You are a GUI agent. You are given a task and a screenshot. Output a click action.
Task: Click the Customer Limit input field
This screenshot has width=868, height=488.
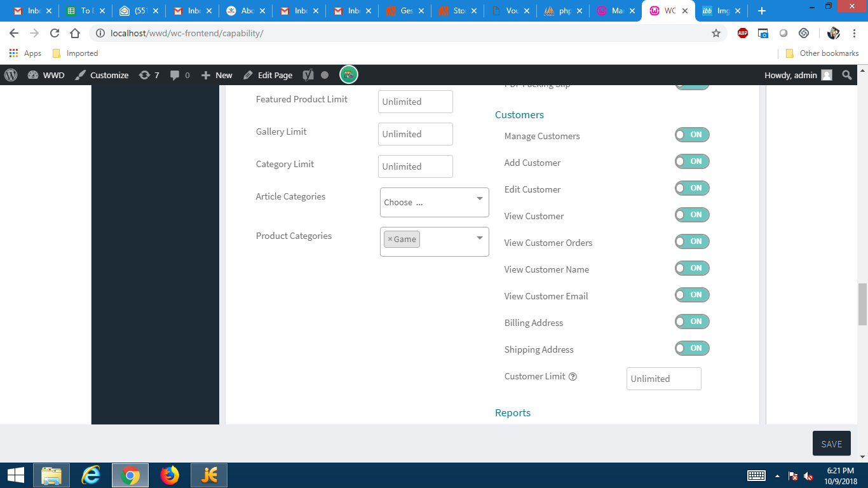pos(664,379)
